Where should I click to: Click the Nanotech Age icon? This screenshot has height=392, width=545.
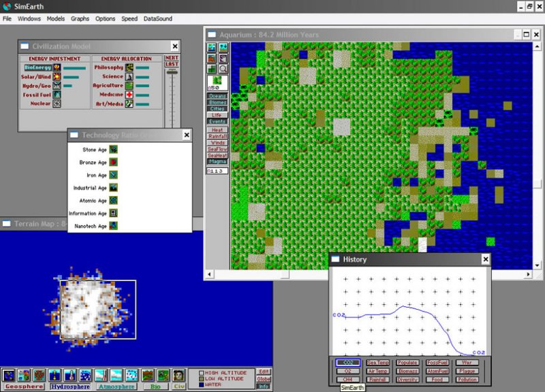pos(113,226)
